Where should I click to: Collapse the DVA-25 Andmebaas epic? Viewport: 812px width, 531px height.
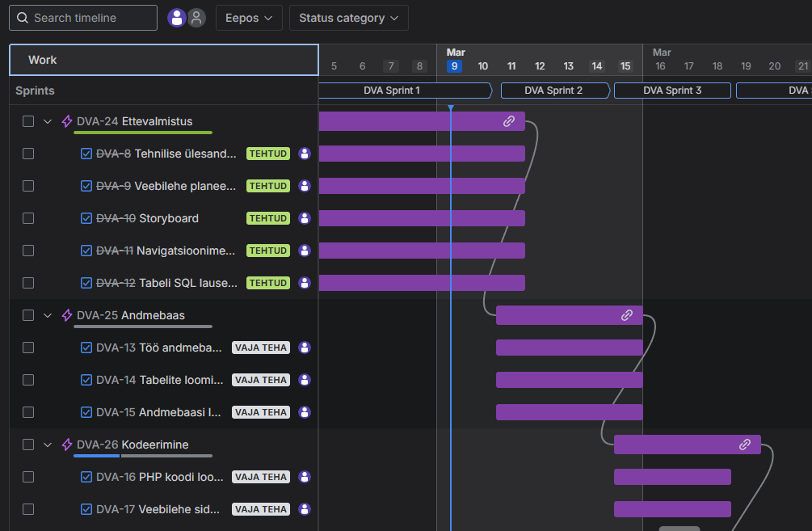click(48, 315)
